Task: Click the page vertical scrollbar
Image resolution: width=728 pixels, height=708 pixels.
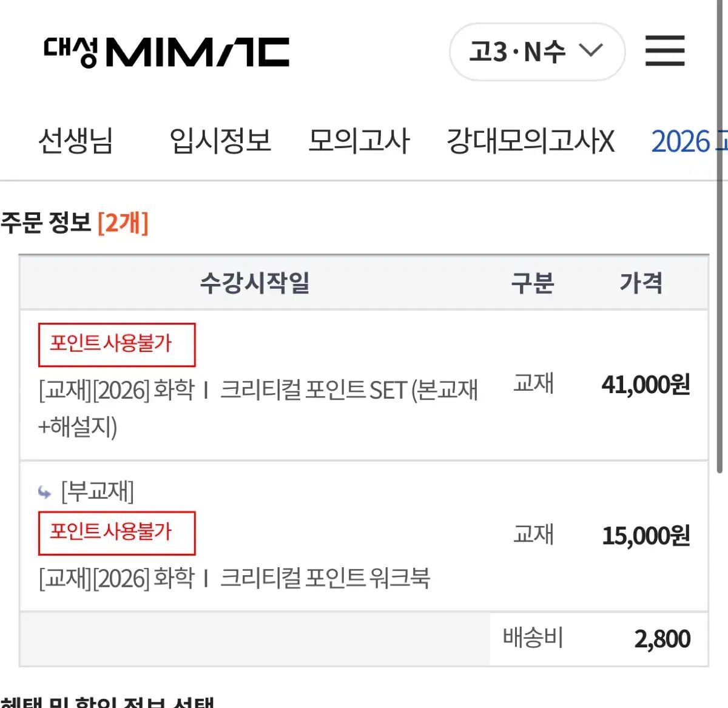Action: 720,237
